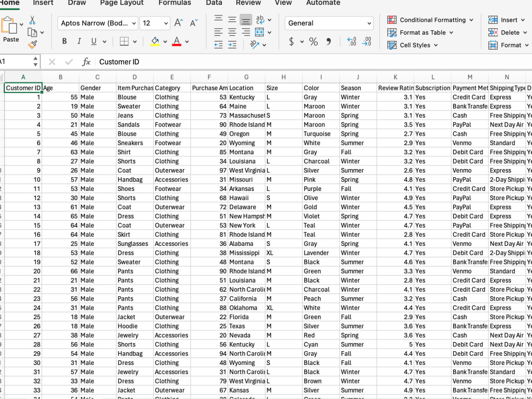Viewport: 532px width, 399px height.
Task: Click Format cells button
Action: (x=508, y=45)
